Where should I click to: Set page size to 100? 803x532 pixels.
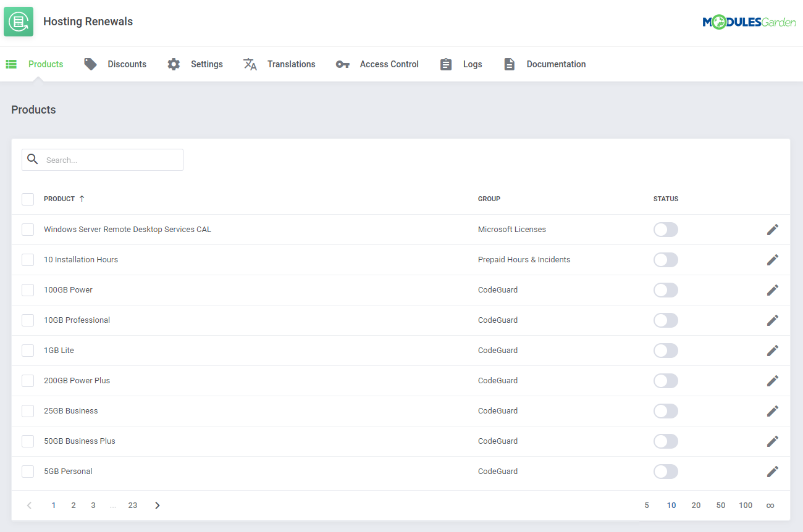click(x=746, y=505)
